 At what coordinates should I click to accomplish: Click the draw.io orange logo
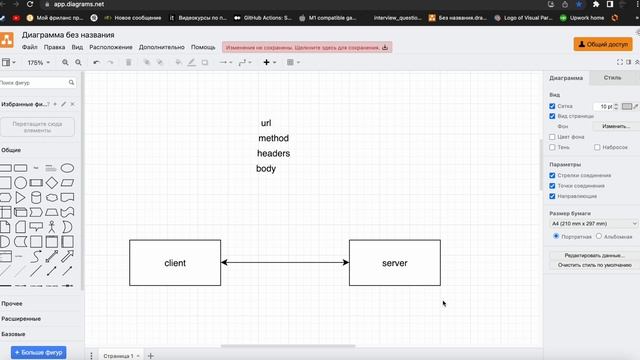[x=7, y=40]
